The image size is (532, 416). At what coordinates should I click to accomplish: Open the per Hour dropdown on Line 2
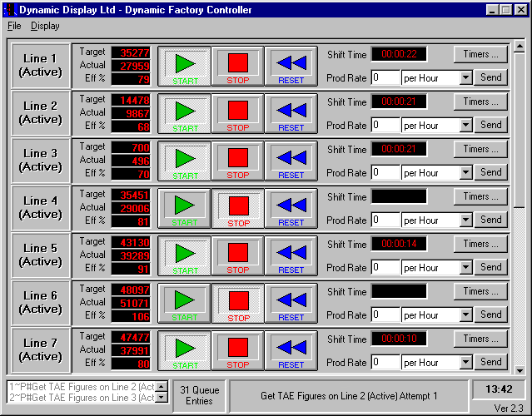pos(465,126)
